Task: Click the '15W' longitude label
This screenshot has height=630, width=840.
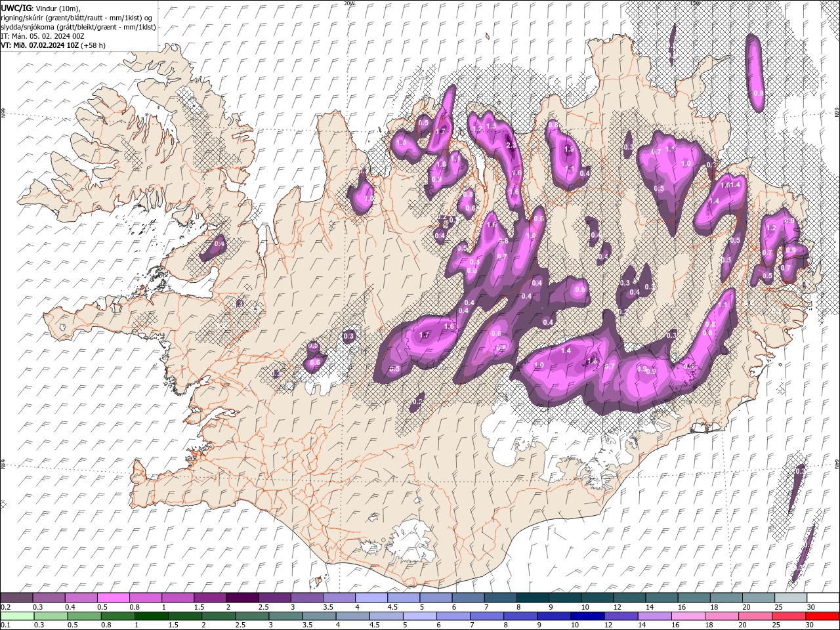Action: pos(694,3)
